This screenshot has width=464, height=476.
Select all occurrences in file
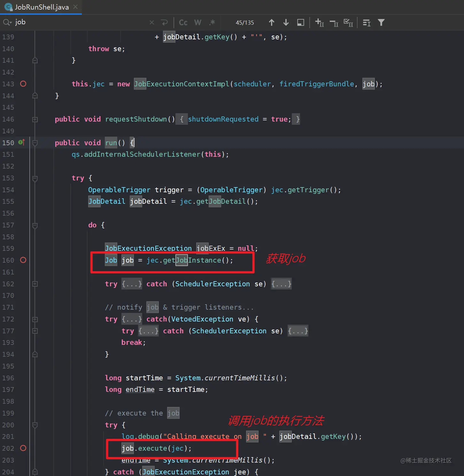coord(348,22)
